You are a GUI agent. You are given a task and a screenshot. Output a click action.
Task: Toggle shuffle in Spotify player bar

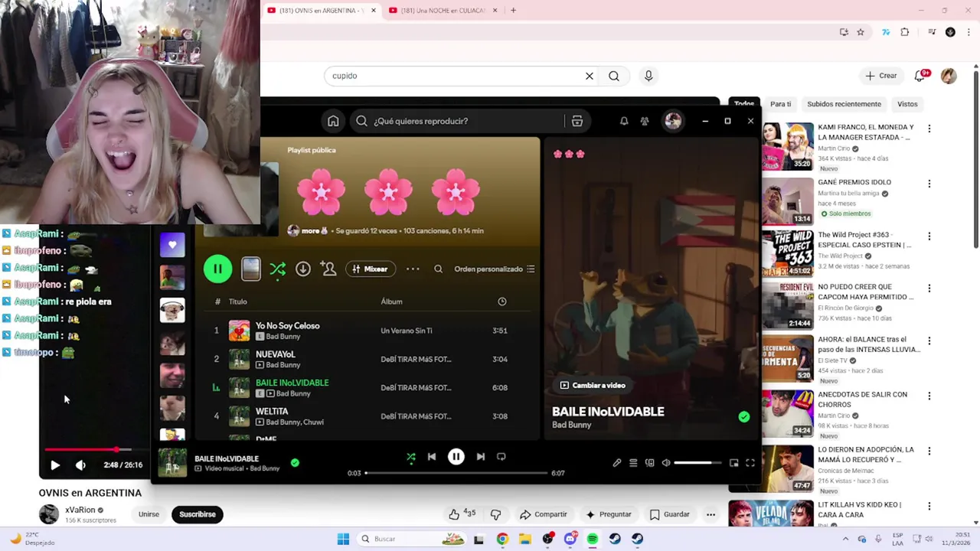tap(411, 457)
